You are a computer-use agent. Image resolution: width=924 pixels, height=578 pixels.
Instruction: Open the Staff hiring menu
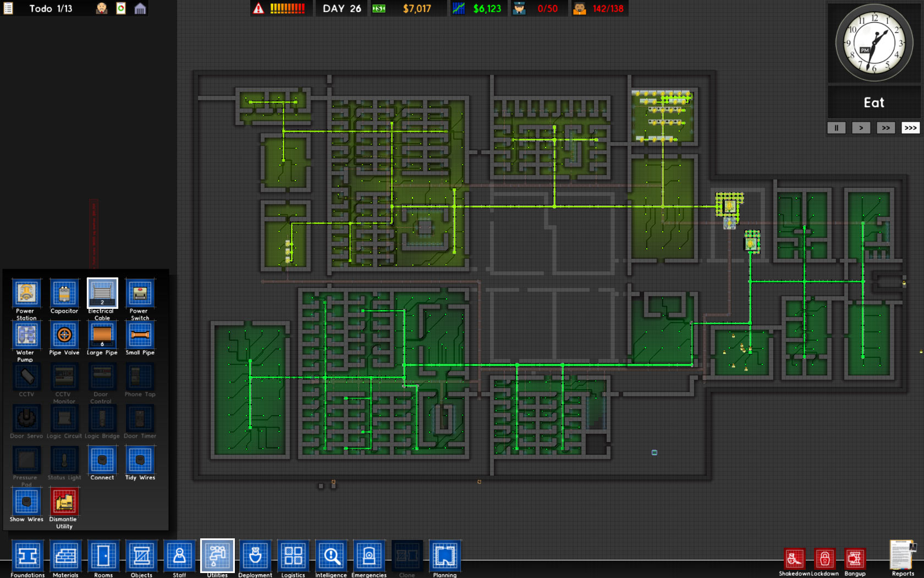tap(179, 556)
